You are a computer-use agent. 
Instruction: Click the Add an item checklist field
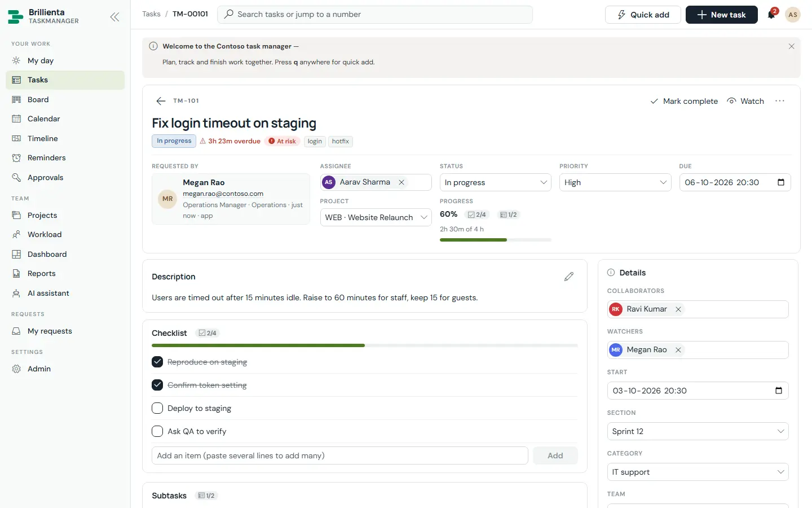pyautogui.click(x=340, y=456)
